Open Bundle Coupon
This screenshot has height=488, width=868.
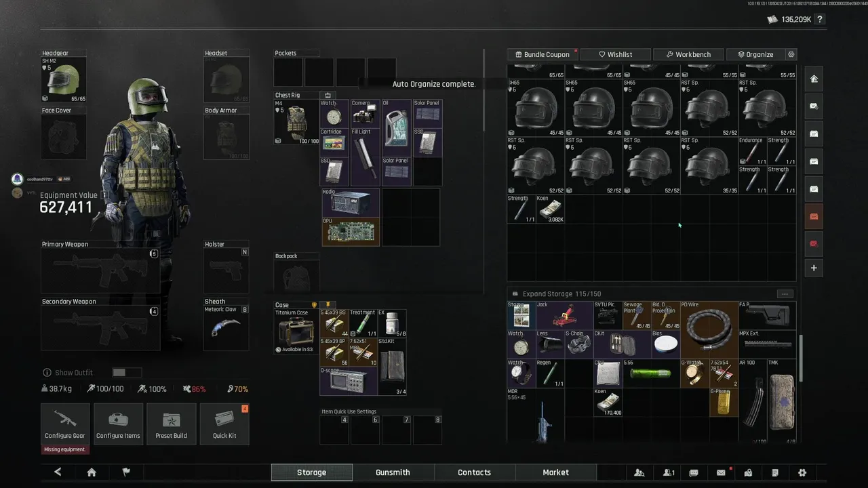click(542, 54)
